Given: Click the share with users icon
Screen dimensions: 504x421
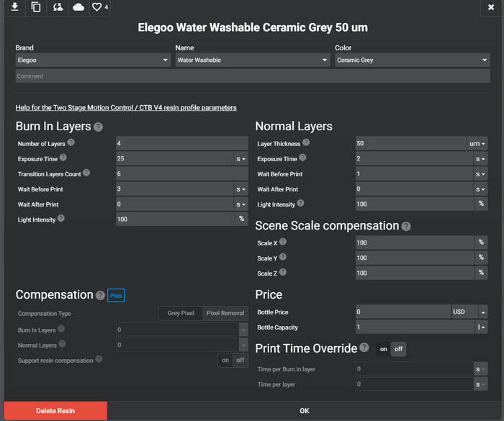Looking at the screenshot, I should pyautogui.click(x=58, y=6).
